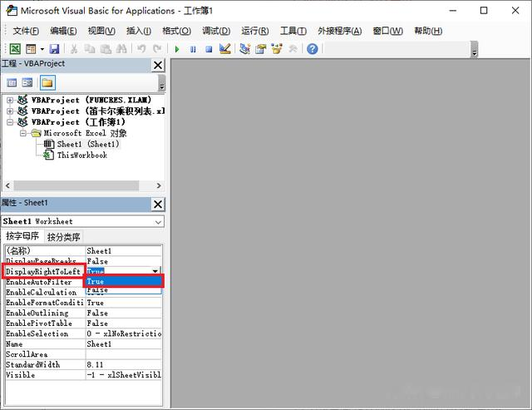This screenshot has width=532, height=410.
Task: Click the empty ScrollArea value field
Action: click(124, 354)
